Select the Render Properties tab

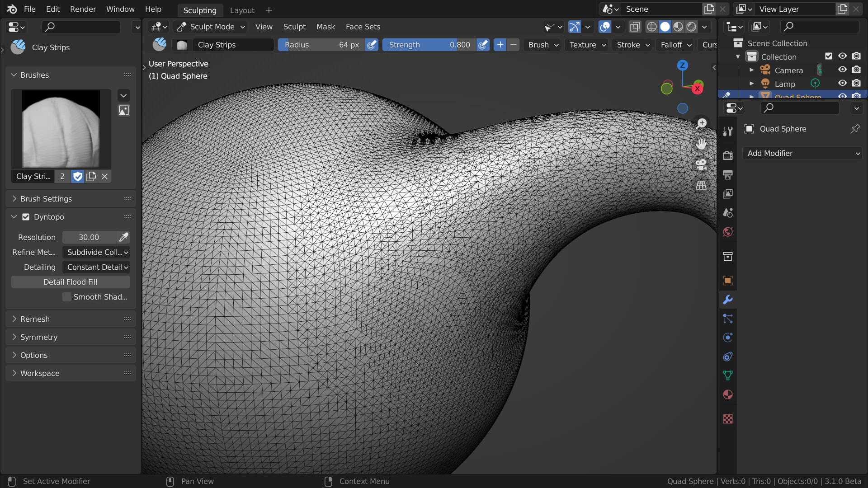pyautogui.click(x=728, y=155)
